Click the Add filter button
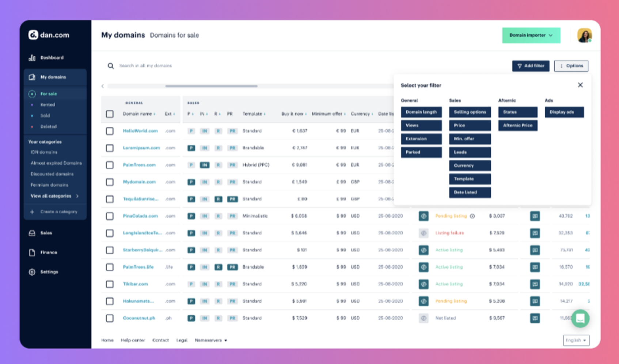 tap(531, 66)
